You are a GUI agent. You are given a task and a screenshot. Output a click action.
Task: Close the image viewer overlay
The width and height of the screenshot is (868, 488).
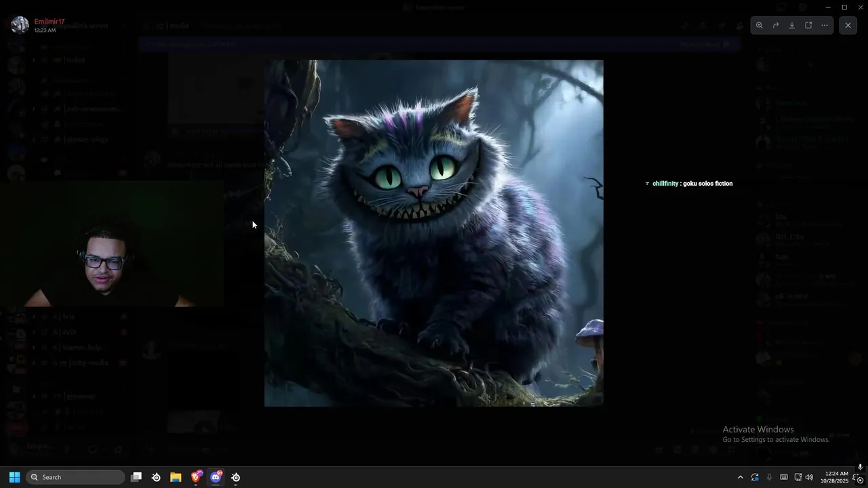[848, 25]
